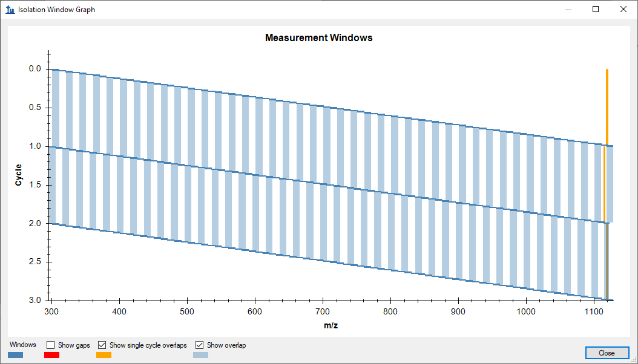Click the blue Windows color swatch
This screenshot has height=364, width=638.
(x=16, y=355)
